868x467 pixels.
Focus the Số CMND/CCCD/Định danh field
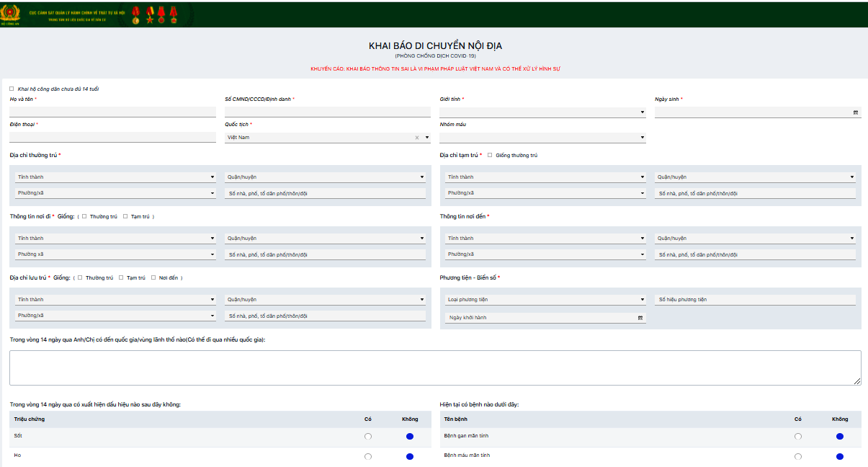coord(328,112)
